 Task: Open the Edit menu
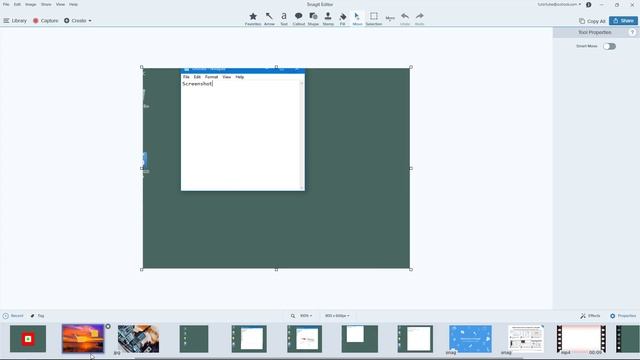click(17, 4)
